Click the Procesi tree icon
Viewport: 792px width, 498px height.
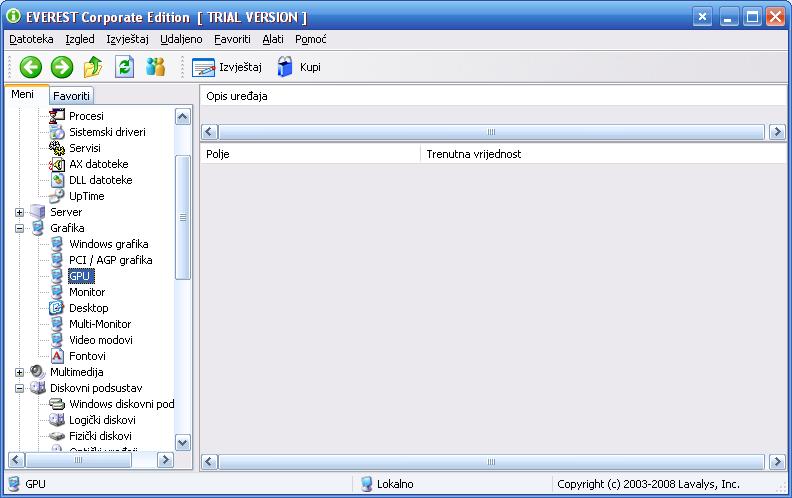coord(57,116)
